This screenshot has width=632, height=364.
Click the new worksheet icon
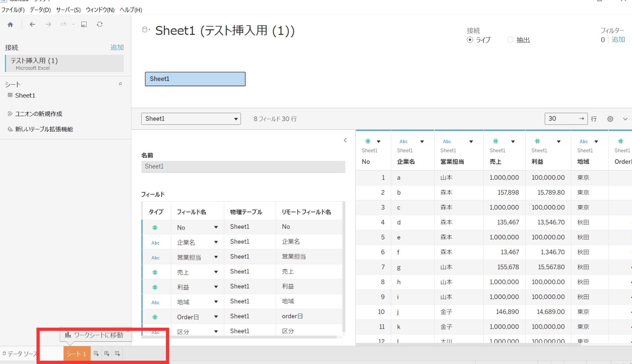[96, 353]
